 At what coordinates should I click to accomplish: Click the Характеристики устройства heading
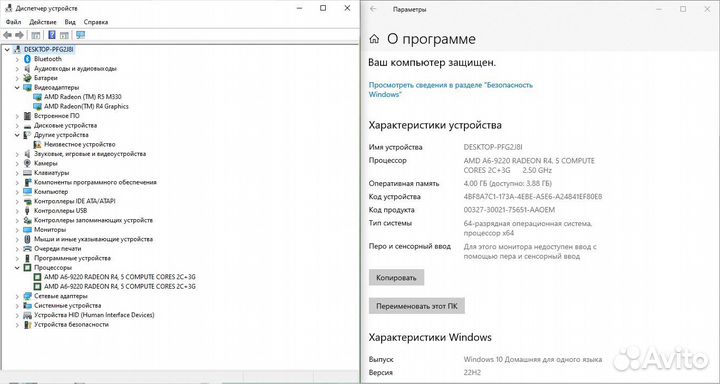coord(435,125)
